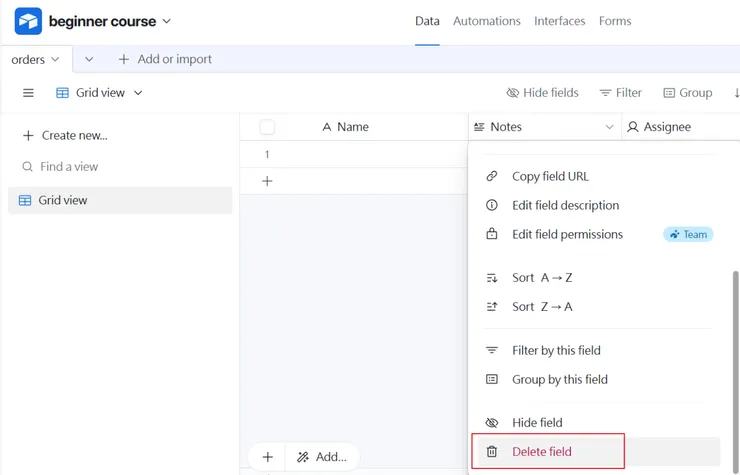Select Sort A → Z menu option

tap(542, 278)
